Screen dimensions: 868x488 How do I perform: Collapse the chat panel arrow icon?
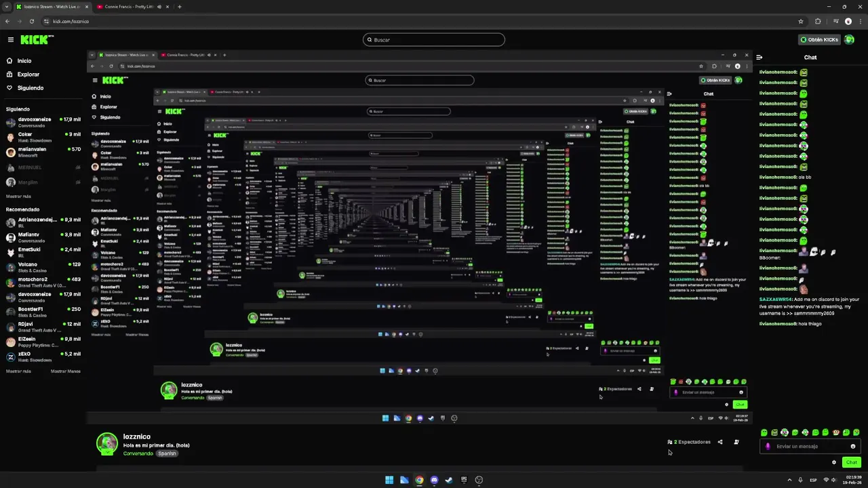(759, 58)
